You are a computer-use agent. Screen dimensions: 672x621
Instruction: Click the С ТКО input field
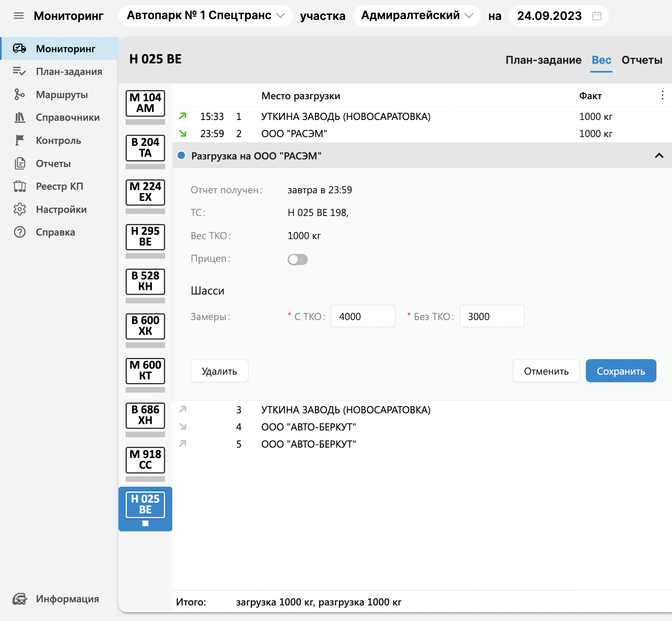(x=363, y=316)
